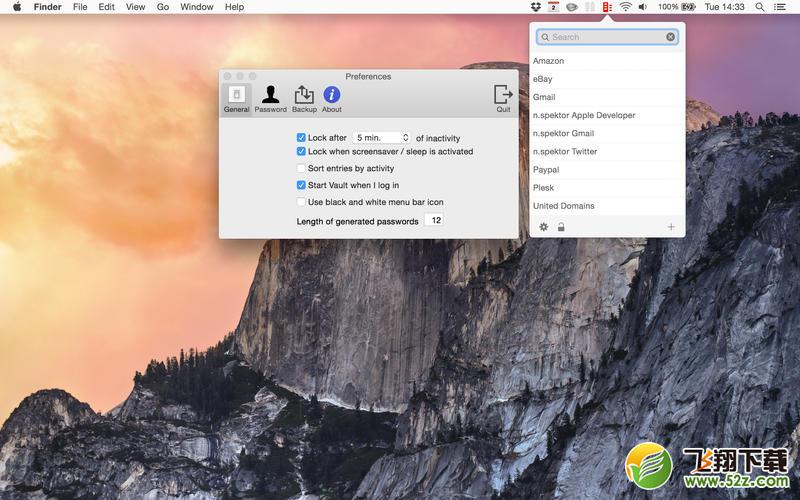Enable Sort entries by activity

point(301,168)
